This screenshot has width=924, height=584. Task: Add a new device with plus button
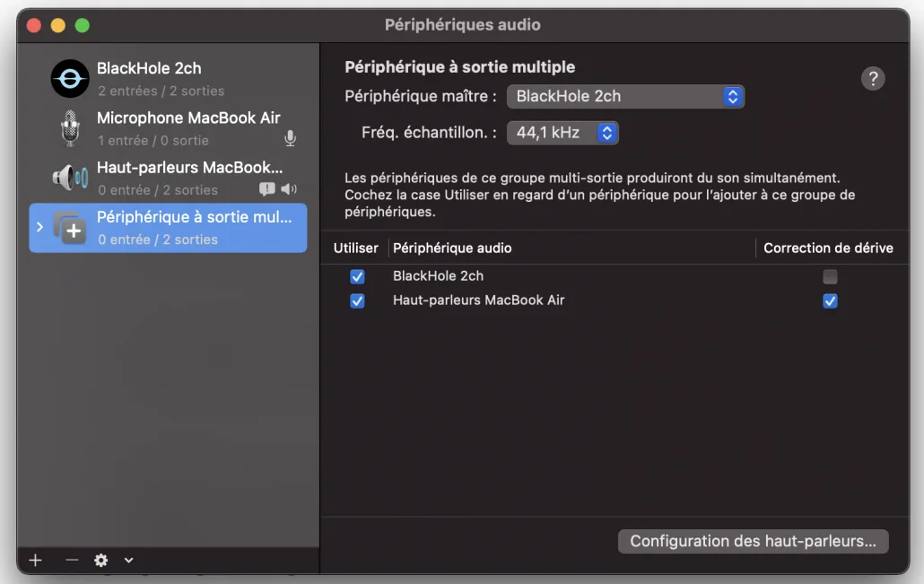(35, 560)
